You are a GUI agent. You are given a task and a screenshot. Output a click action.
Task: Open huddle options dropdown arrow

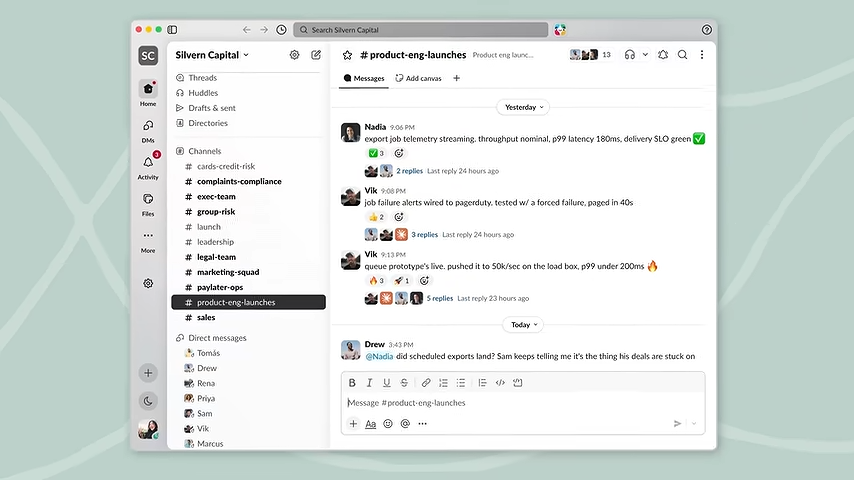tap(645, 54)
